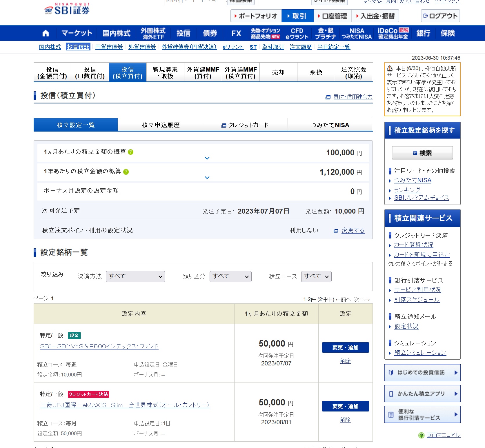
Task: Click 解除 for S&P500 index fund
Action: click(x=345, y=361)
